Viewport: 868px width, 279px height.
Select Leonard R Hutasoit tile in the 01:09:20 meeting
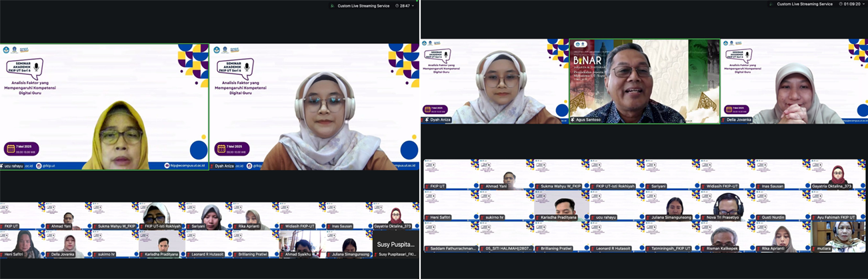pos(617,237)
